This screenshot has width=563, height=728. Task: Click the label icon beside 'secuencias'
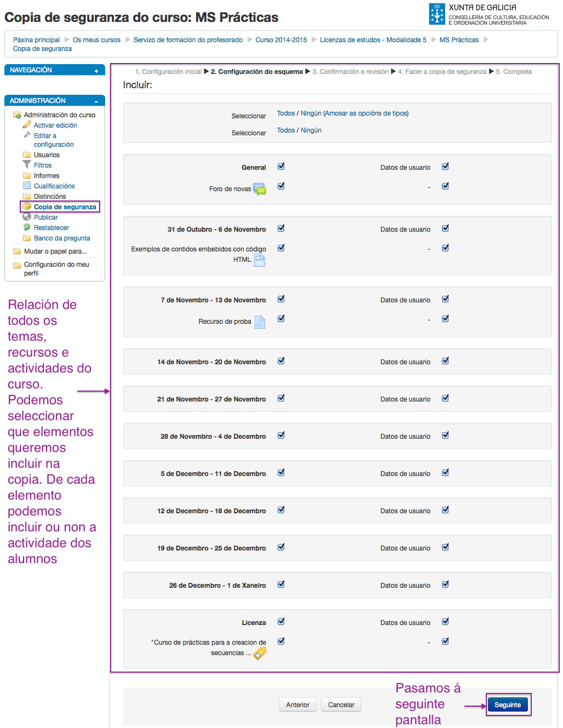(x=260, y=653)
